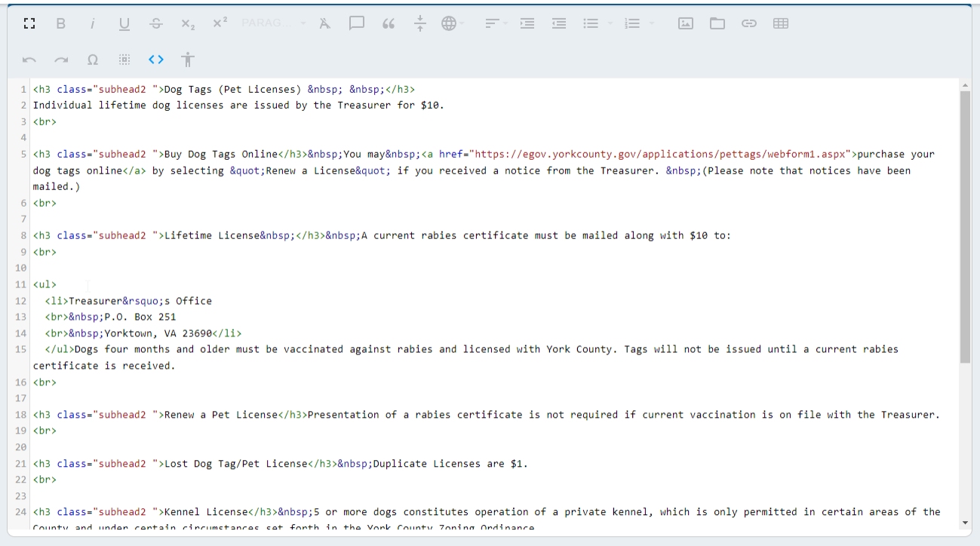
Task: Click the "Duplicate Licenses are $1." text
Action: coord(450,464)
